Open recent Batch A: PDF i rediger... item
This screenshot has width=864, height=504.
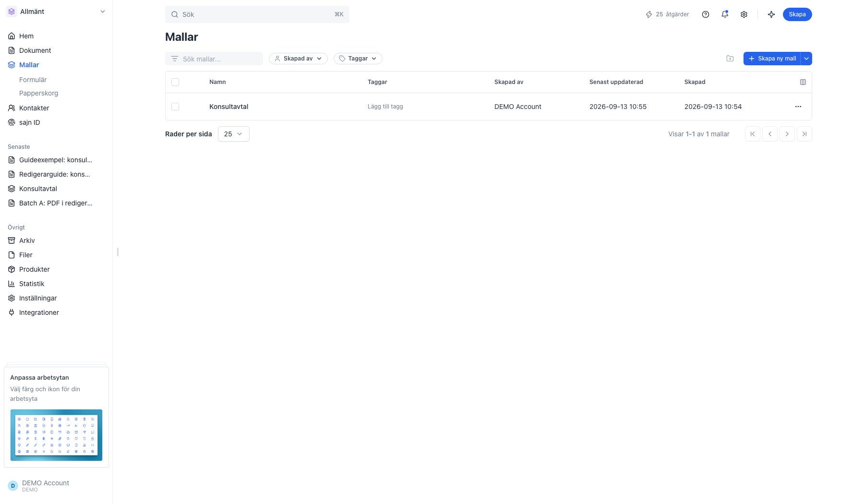[56, 203]
